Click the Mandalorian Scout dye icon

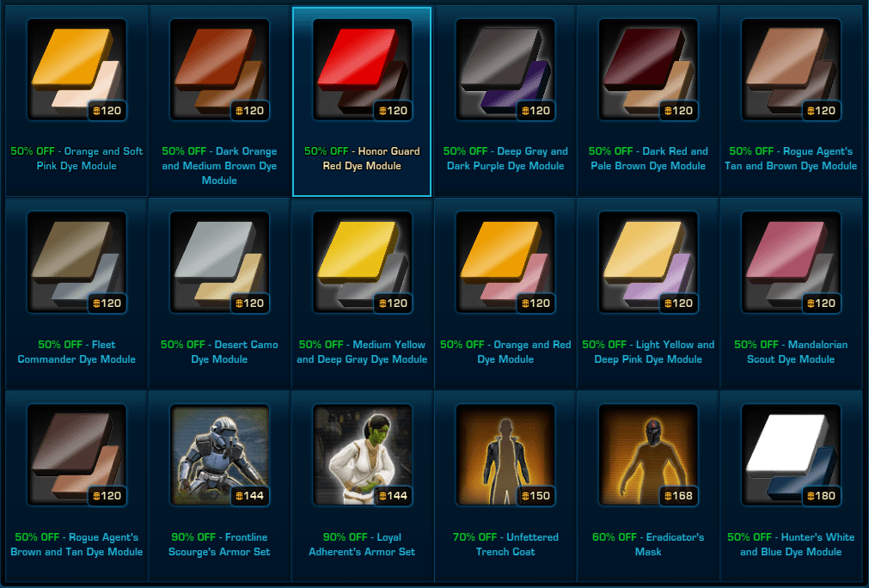click(x=791, y=262)
